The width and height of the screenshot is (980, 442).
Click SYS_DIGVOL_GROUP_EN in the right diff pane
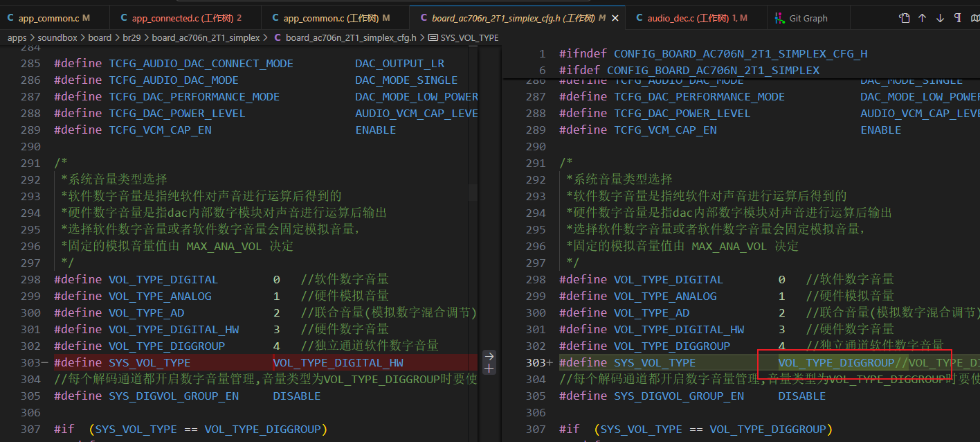click(x=679, y=396)
